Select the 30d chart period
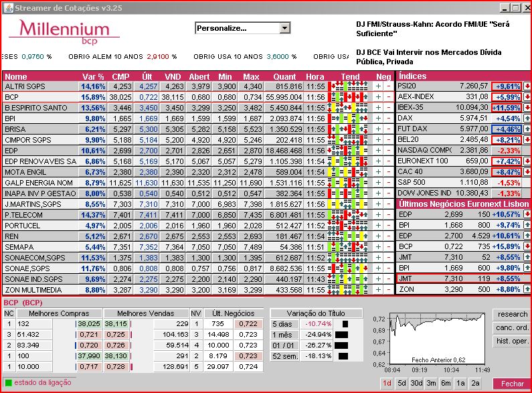The height and width of the screenshot is (393, 532). [416, 383]
